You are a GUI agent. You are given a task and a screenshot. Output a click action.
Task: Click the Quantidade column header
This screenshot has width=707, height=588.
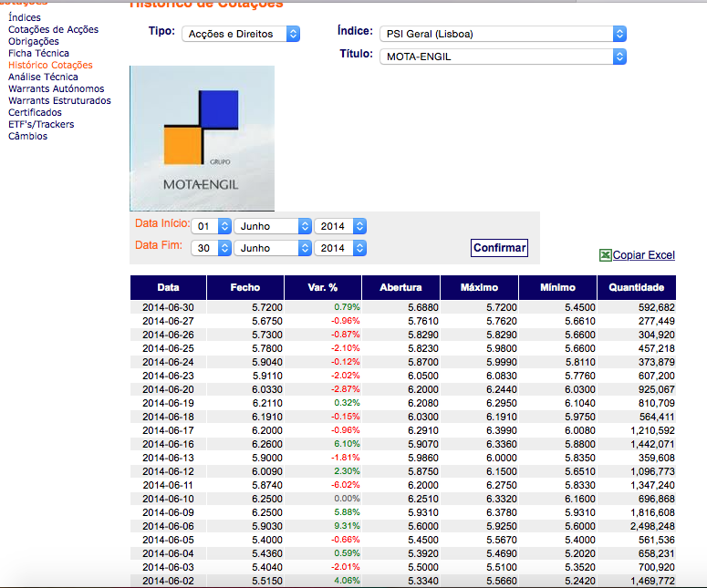click(x=636, y=287)
